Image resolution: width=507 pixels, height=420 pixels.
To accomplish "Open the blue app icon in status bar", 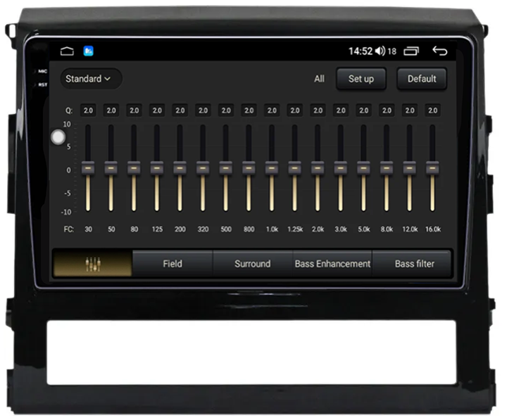I will [88, 51].
